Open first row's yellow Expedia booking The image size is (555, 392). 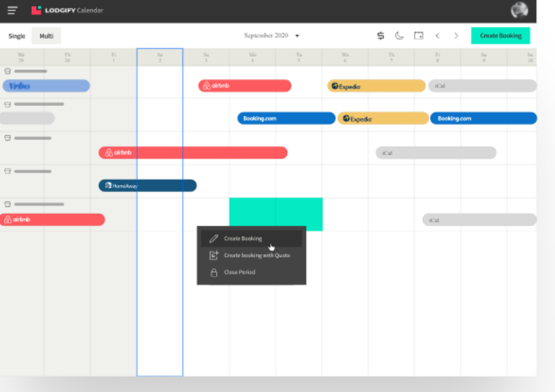pyautogui.click(x=376, y=86)
